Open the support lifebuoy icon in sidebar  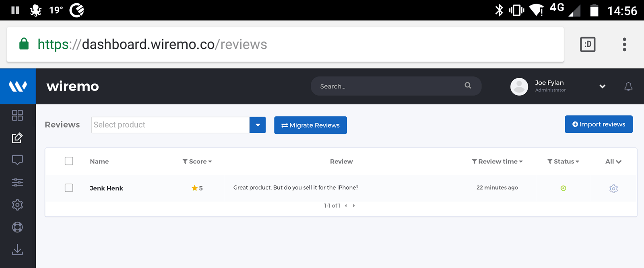tap(17, 227)
